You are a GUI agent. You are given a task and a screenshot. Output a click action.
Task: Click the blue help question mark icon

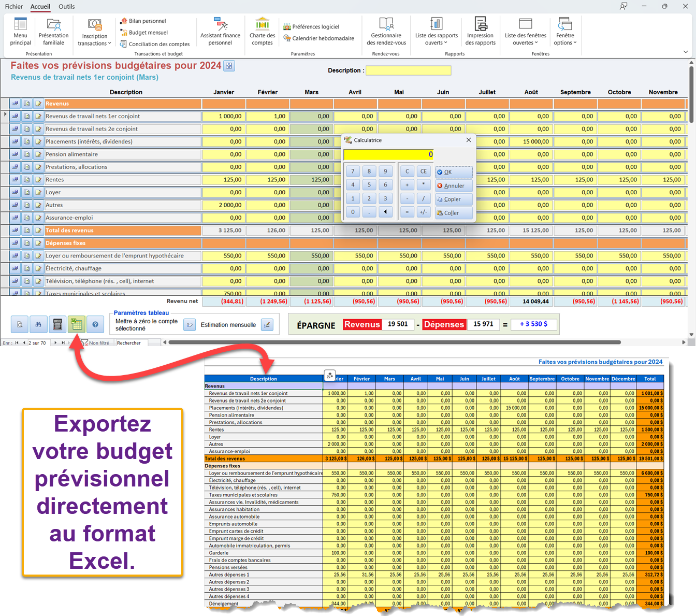click(95, 324)
